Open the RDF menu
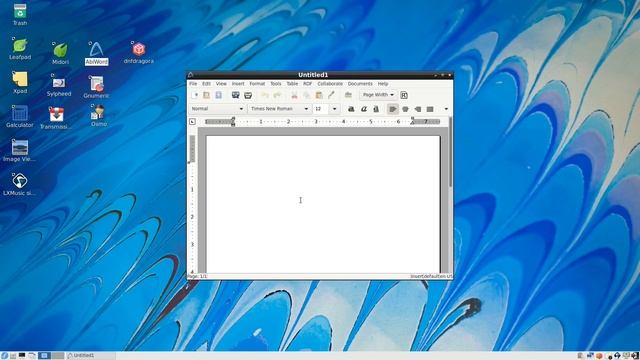 (x=307, y=84)
